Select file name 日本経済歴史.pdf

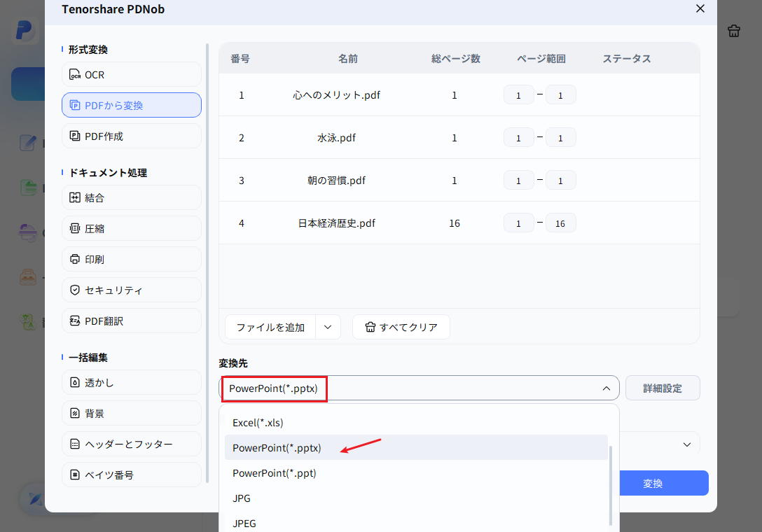336,223
